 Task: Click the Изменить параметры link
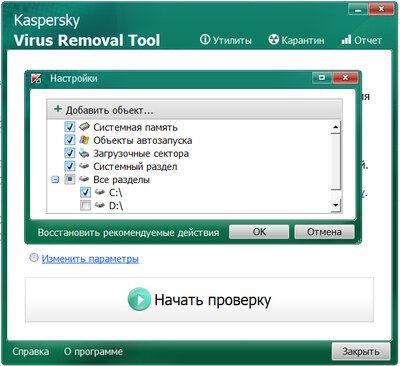(90, 259)
